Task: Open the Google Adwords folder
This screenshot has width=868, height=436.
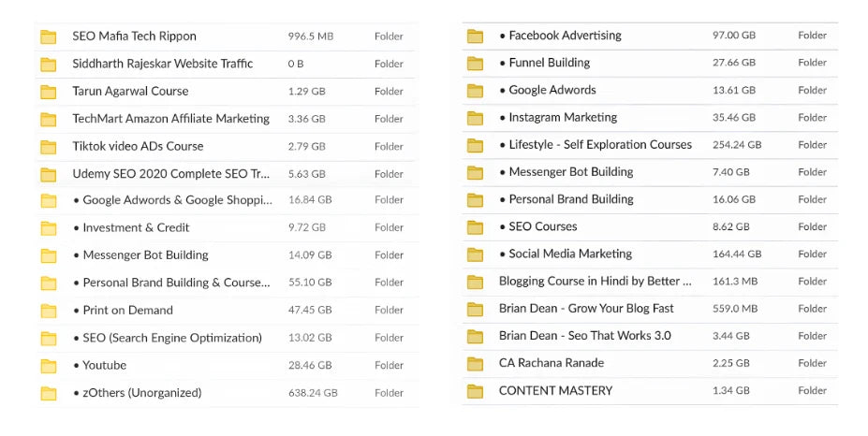Action: click(552, 90)
